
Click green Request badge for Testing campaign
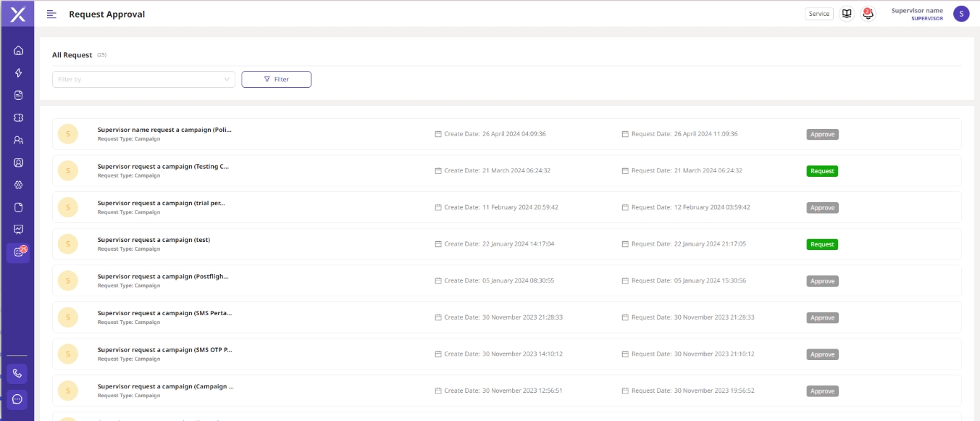click(822, 171)
